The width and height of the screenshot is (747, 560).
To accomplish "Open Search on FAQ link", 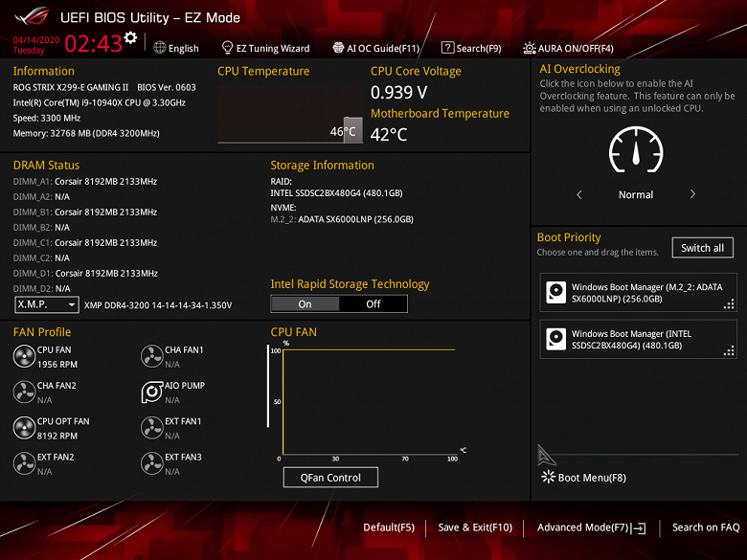I will (706, 527).
